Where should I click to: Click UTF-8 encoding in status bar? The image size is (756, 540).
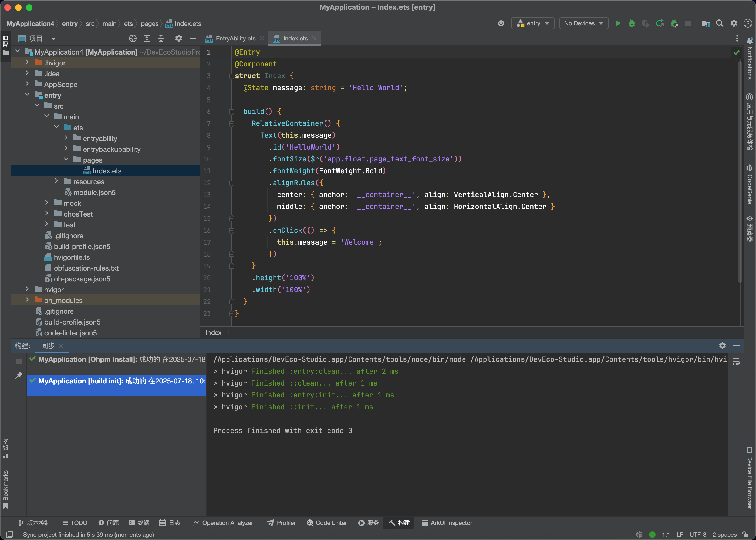pyautogui.click(x=698, y=534)
